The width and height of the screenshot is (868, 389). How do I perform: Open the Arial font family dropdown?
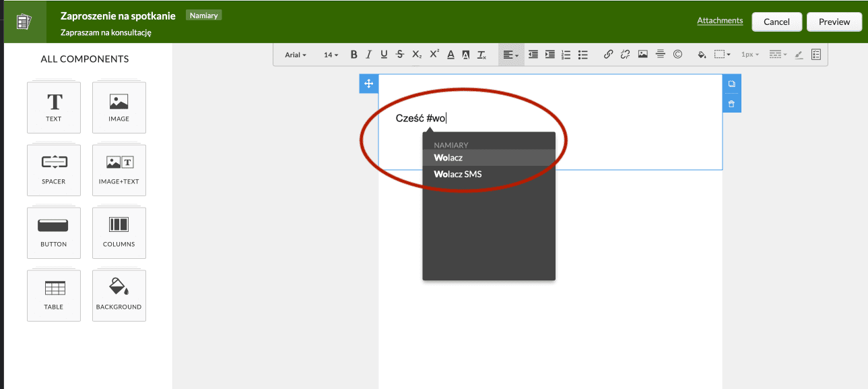[296, 55]
